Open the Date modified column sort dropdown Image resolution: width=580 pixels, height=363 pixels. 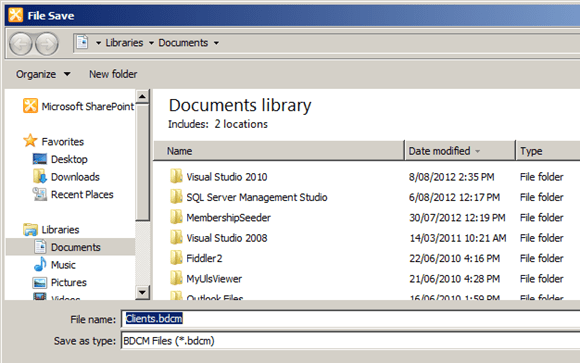(x=478, y=151)
